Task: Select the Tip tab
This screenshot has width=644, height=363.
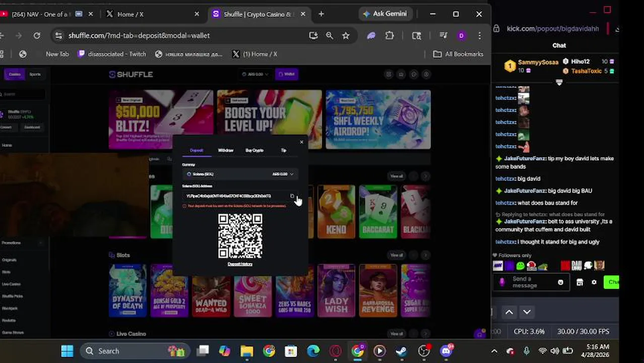Action: (x=283, y=150)
